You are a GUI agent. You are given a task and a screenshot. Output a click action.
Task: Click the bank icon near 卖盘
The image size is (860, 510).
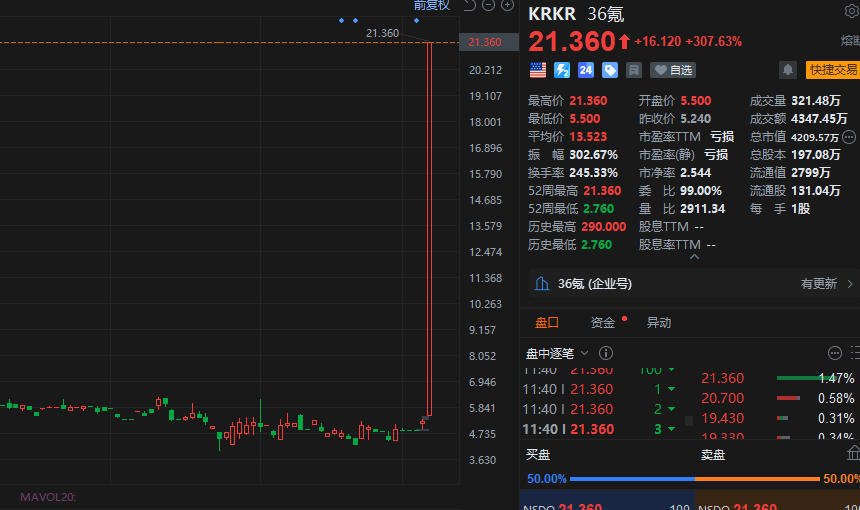[x=853, y=453]
